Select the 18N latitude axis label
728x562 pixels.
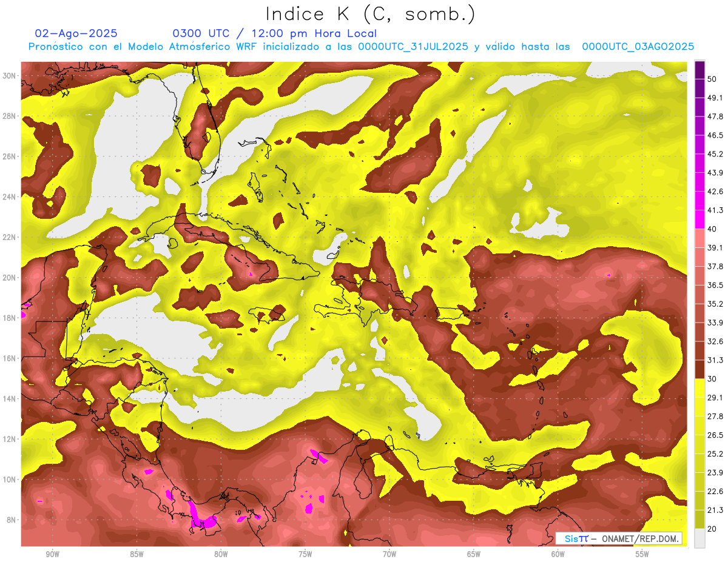pyautogui.click(x=10, y=318)
